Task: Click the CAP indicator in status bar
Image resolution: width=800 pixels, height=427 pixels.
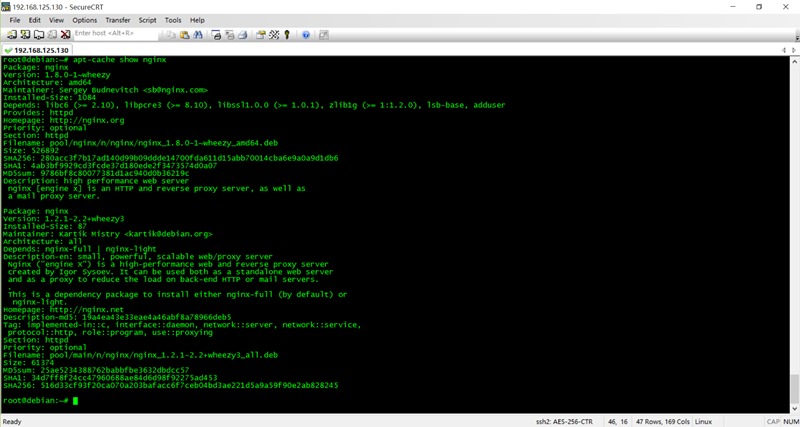Action: (x=772, y=422)
